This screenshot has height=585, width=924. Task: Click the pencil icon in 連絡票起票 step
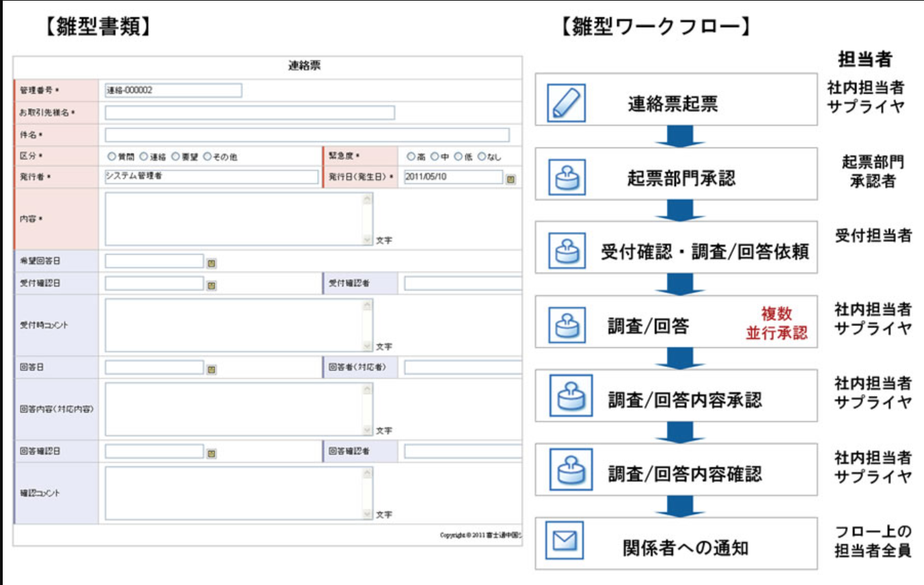tap(567, 103)
